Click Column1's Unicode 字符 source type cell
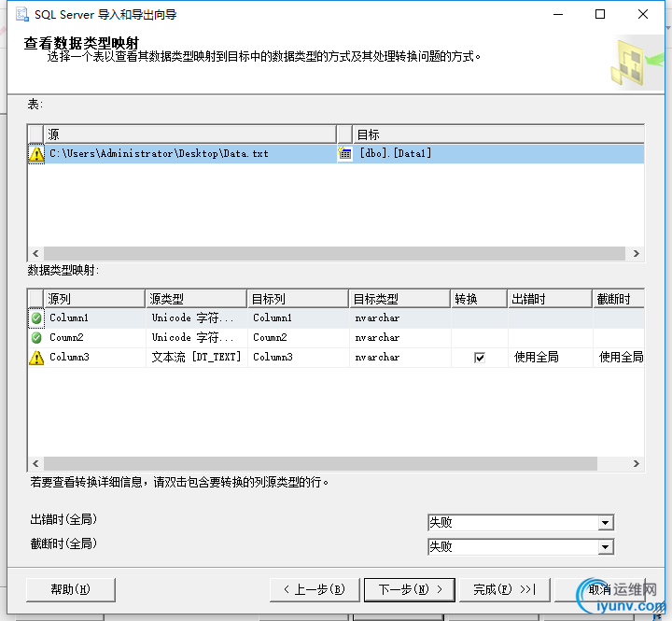The image size is (672, 621). pos(197,318)
